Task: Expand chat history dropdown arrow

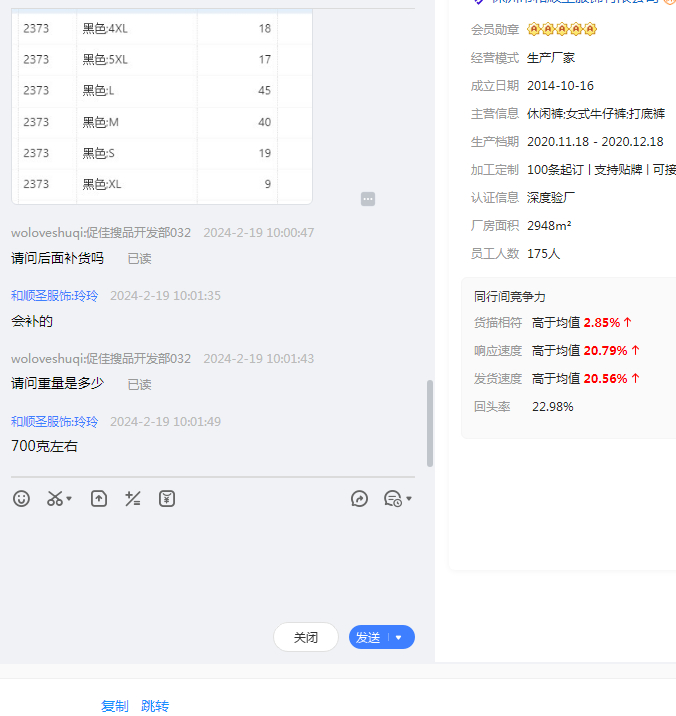Action: [409, 499]
